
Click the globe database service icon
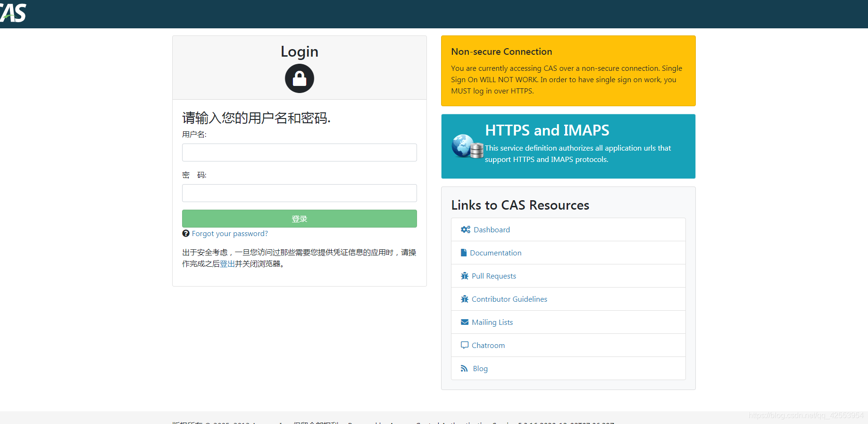(x=467, y=146)
